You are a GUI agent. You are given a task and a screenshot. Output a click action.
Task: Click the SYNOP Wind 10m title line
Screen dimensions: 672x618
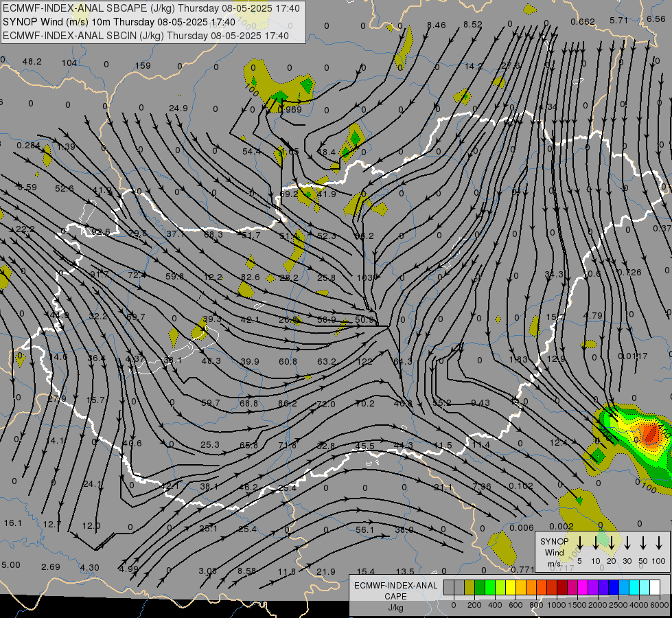click(x=119, y=22)
